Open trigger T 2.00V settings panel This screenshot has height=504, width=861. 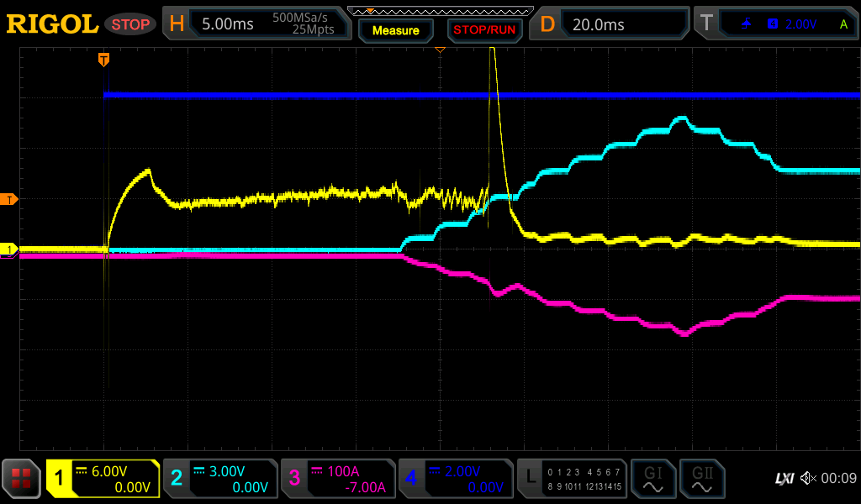pyautogui.click(x=775, y=24)
